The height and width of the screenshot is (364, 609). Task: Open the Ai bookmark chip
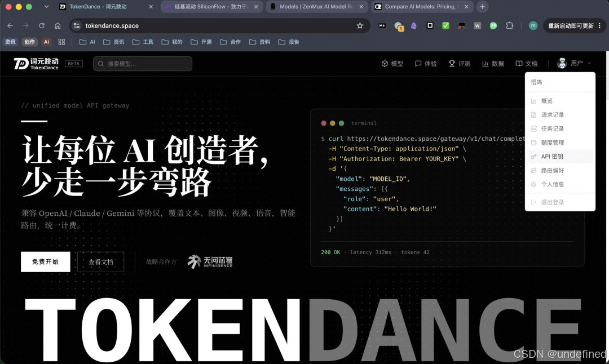[46, 42]
